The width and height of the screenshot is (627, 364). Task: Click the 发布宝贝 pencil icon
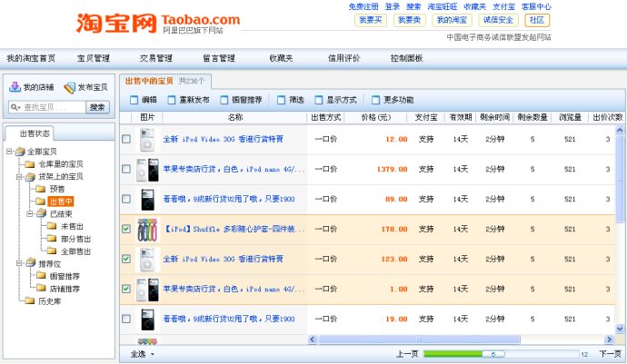tap(69, 87)
